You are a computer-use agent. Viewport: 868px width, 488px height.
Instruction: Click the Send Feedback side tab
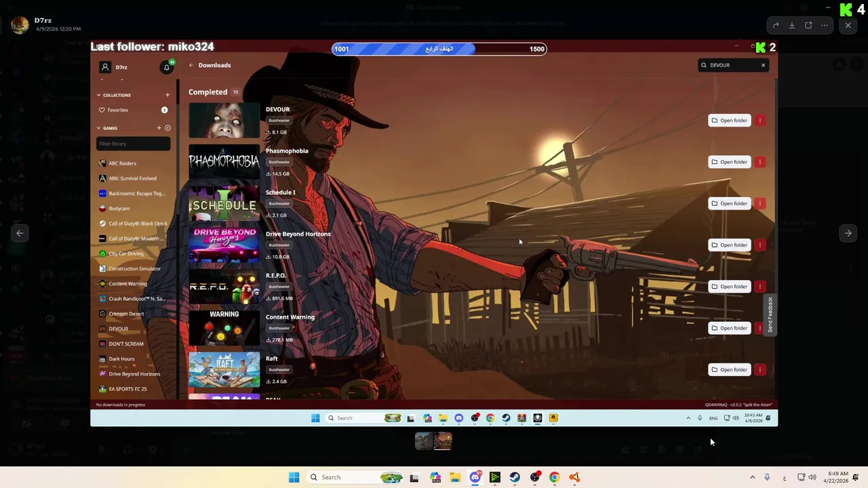(770, 314)
